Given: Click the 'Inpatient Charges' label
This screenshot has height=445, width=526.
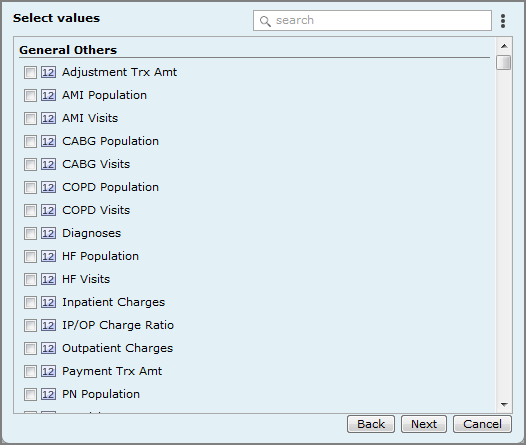Looking at the screenshot, I should [113, 302].
